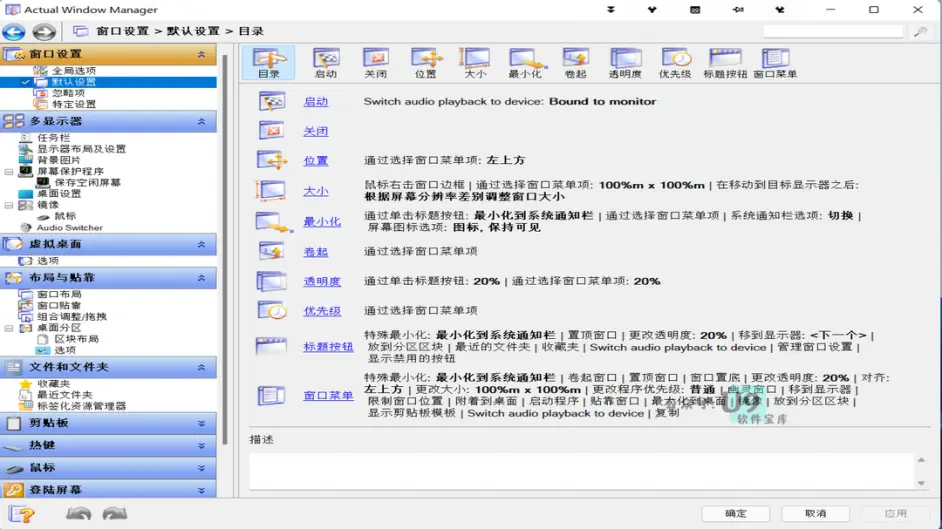Click the 标题按钮 link in the list
The image size is (942, 529).
tap(328, 346)
